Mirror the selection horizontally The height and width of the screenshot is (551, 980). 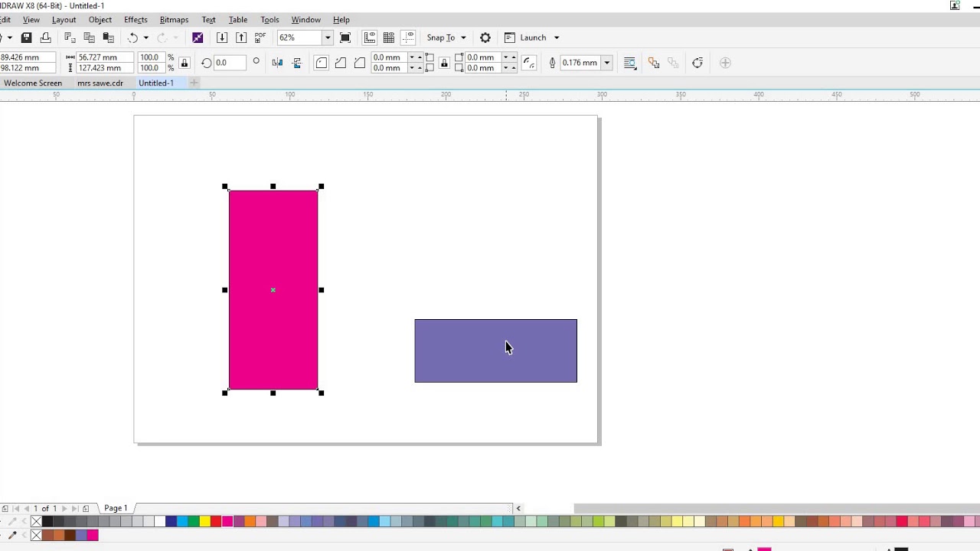pos(278,63)
